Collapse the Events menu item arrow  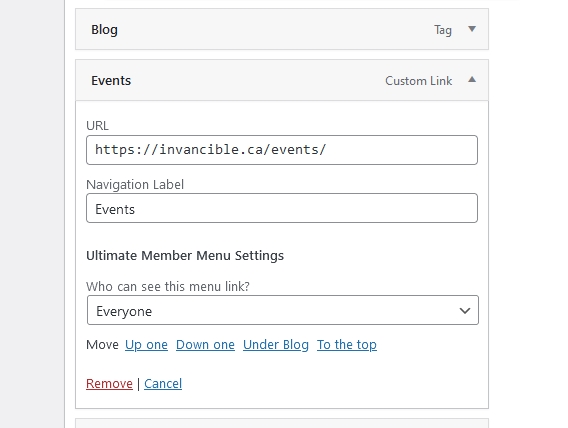click(x=472, y=80)
